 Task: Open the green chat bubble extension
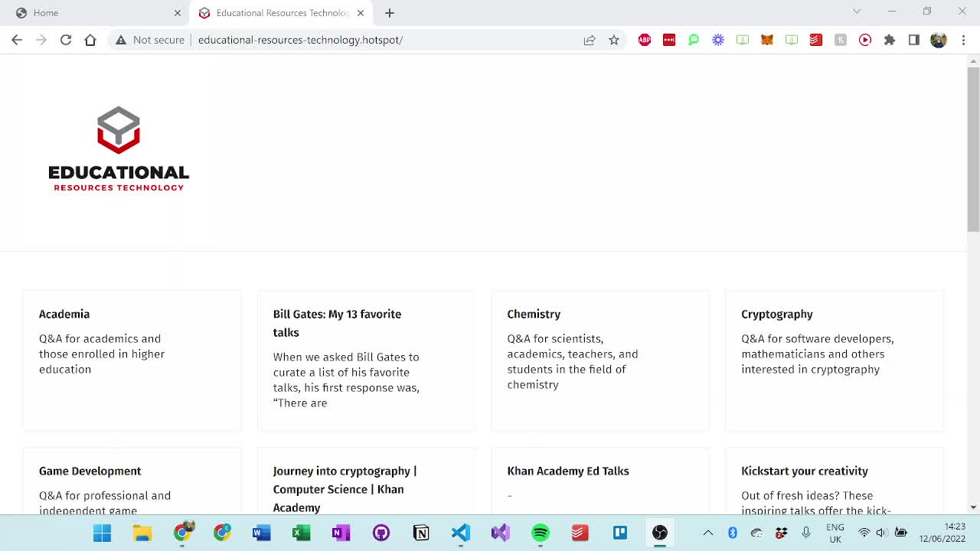point(694,40)
